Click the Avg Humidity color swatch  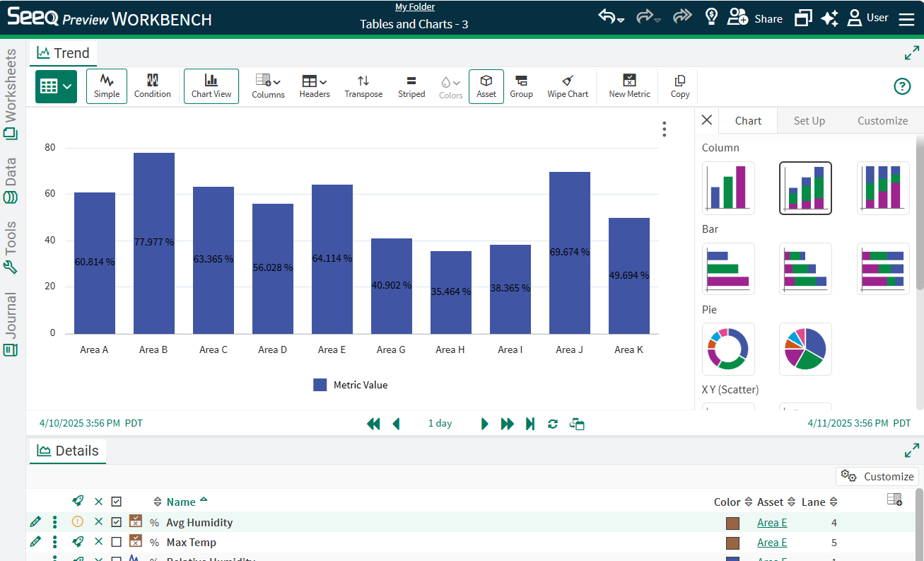coord(732,523)
